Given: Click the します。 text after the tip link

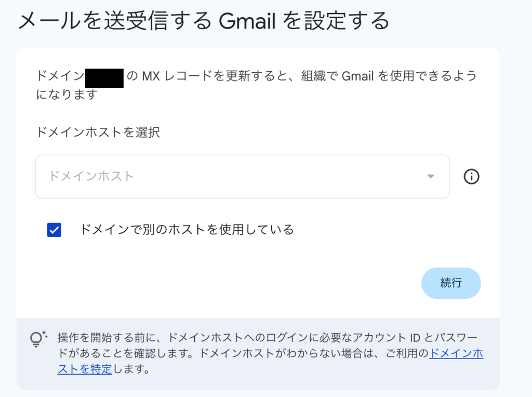Looking at the screenshot, I should click(x=132, y=370).
